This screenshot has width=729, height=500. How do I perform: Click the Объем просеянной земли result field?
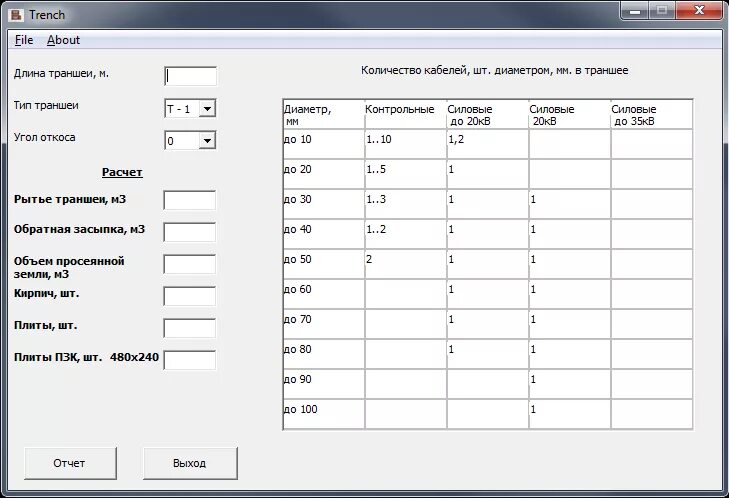(x=190, y=264)
